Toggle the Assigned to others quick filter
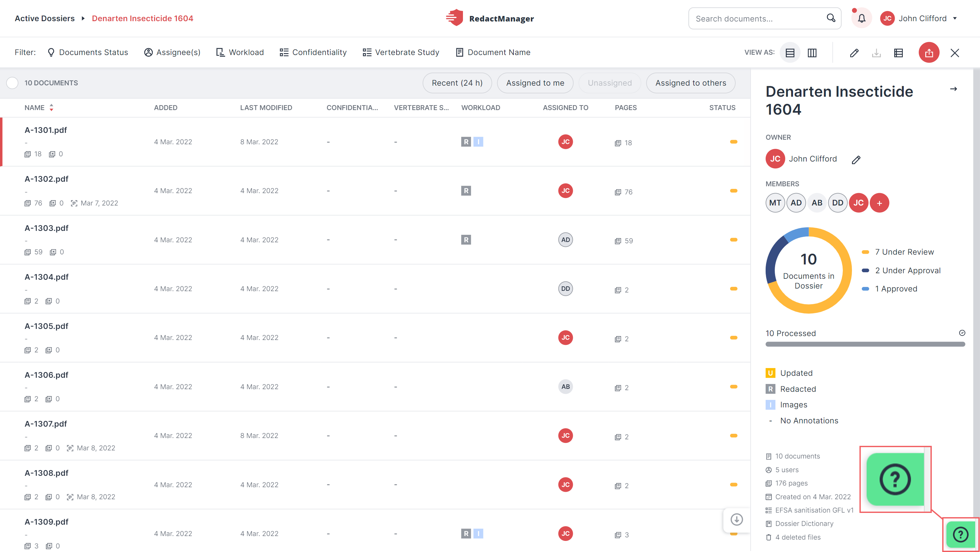The width and height of the screenshot is (980, 552). [690, 83]
